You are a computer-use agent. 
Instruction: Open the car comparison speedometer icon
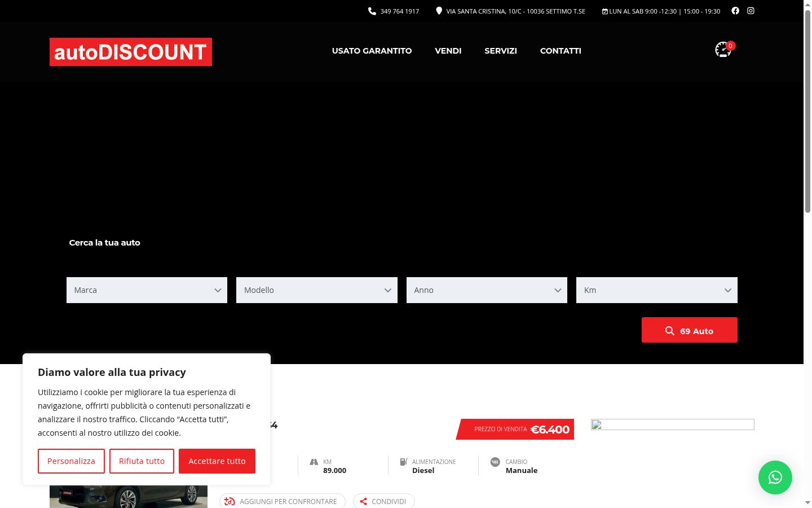[723, 50]
